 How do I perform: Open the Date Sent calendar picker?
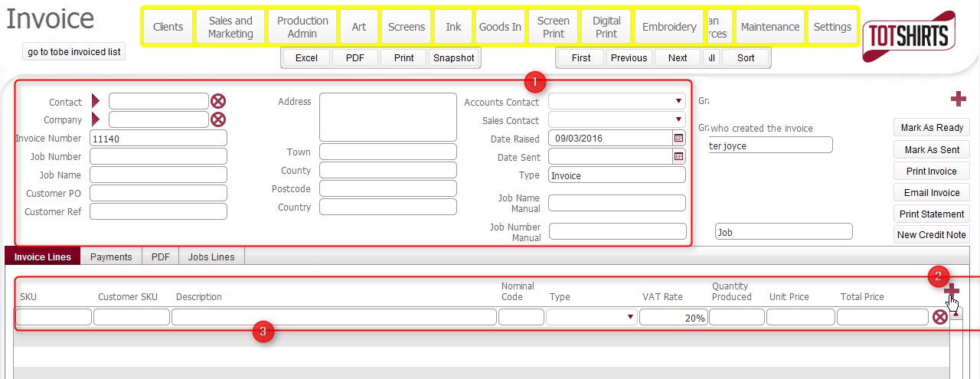[x=678, y=156]
